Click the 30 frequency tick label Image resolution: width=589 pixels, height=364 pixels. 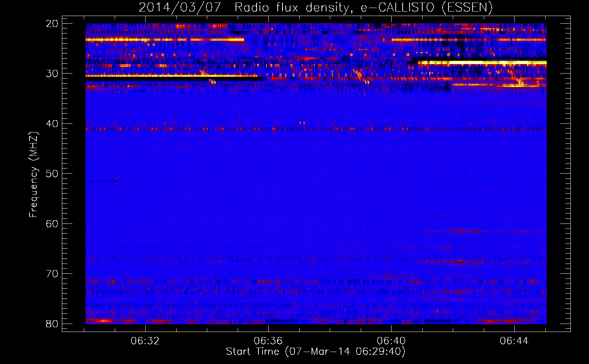click(x=52, y=74)
